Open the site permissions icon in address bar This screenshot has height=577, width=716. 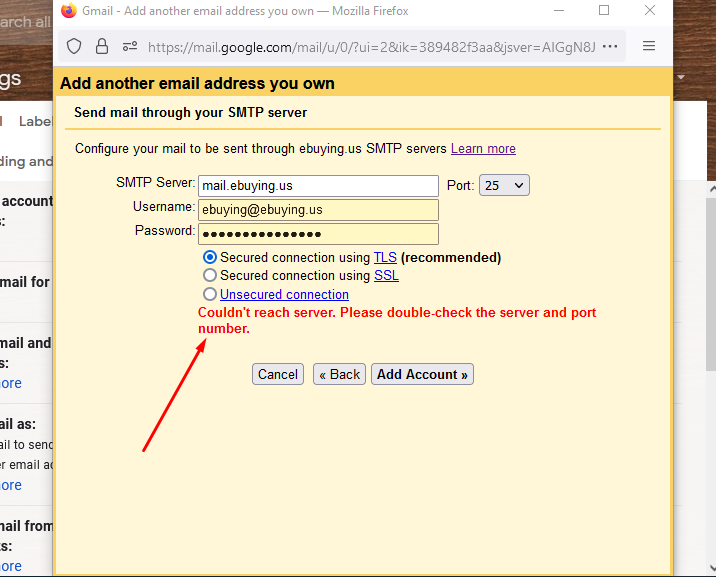click(130, 46)
